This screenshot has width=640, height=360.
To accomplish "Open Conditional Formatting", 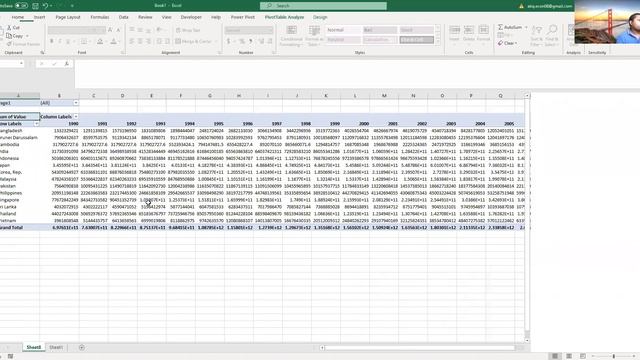I will pyautogui.click(x=291, y=36).
